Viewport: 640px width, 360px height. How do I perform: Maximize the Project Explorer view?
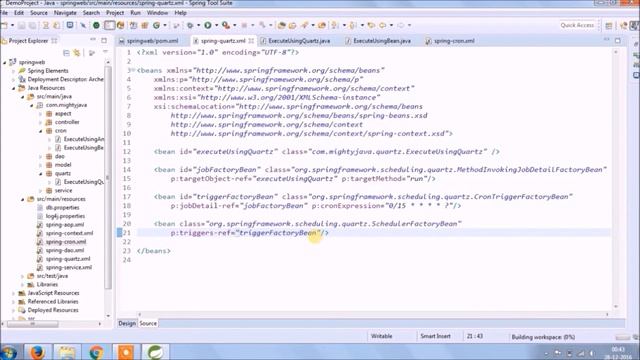pyautogui.click(x=104, y=40)
